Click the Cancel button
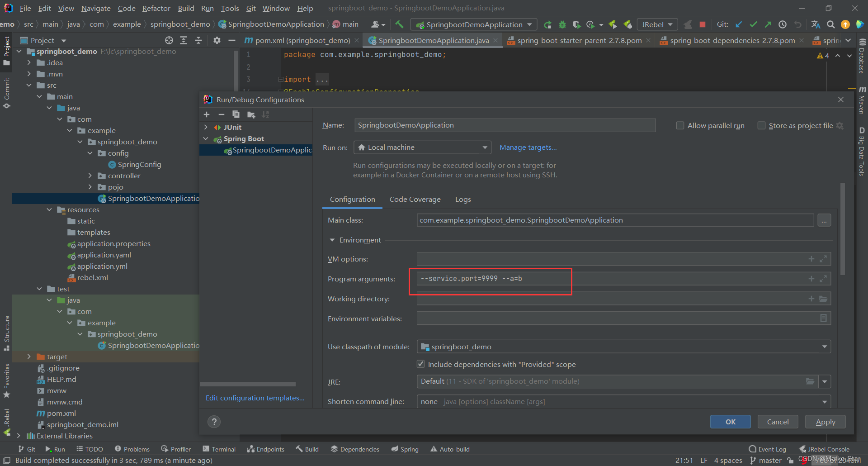This screenshot has height=466, width=868. coord(778,422)
